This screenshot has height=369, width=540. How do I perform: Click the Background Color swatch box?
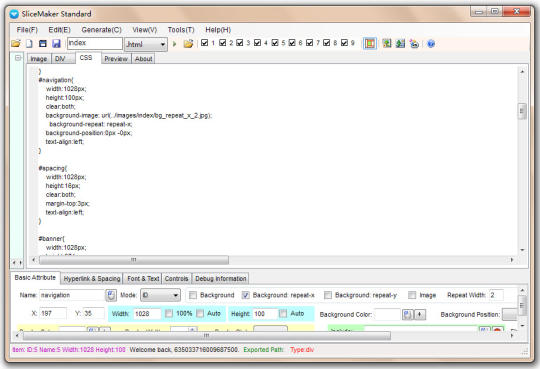coord(387,314)
